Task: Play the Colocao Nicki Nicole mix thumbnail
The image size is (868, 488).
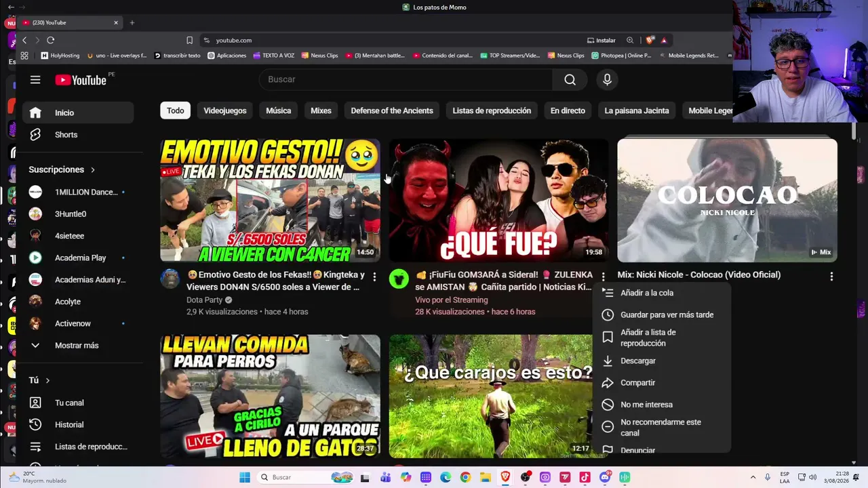Action: click(x=727, y=200)
